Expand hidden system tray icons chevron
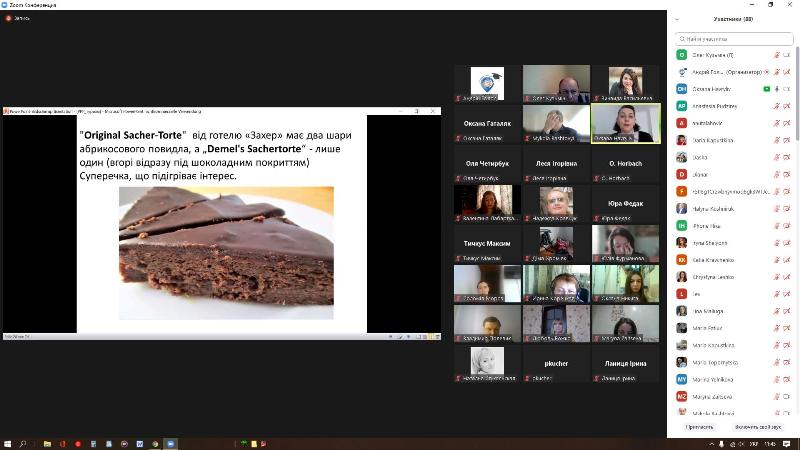Image resolution: width=800 pixels, height=450 pixels. coord(711,444)
